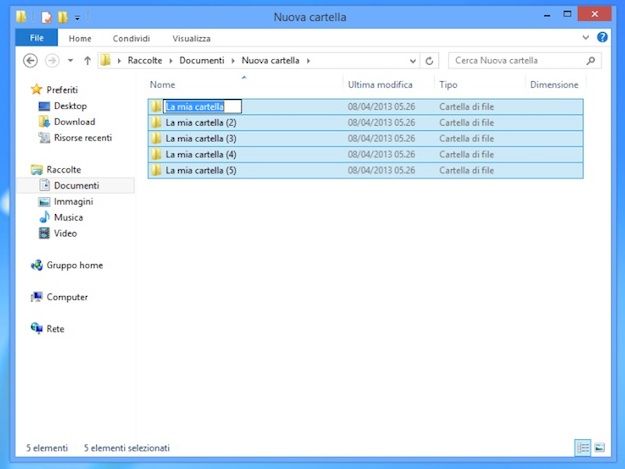Viewport: 625px width, 469px height.
Task: Click the Back navigation arrow
Action: pos(30,61)
